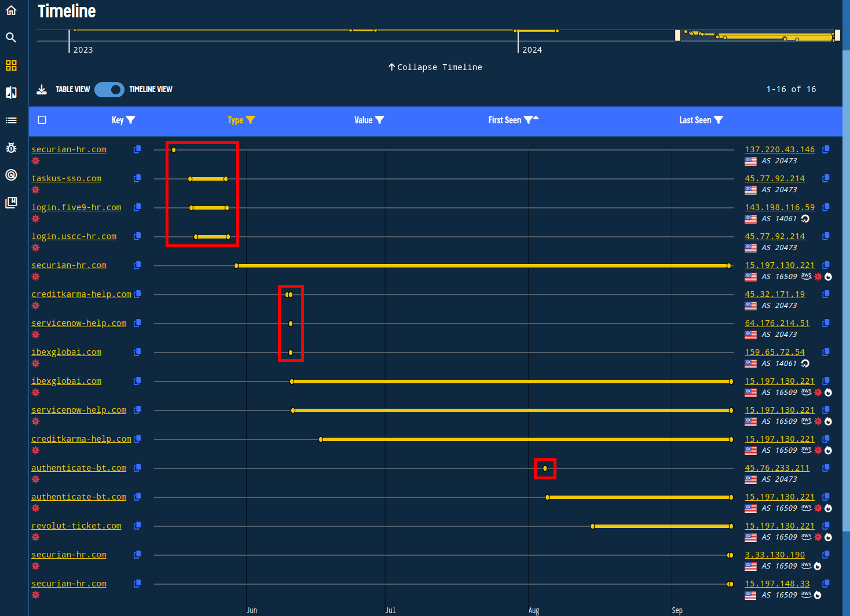Open the dashboard grid icon in sidebar
This screenshot has height=616, width=850.
click(11, 65)
